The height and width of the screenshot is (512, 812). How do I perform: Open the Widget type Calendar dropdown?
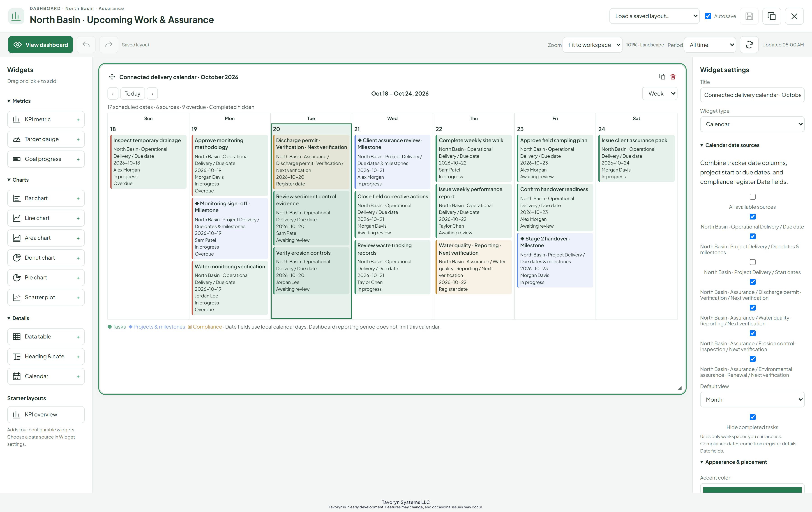[752, 124]
